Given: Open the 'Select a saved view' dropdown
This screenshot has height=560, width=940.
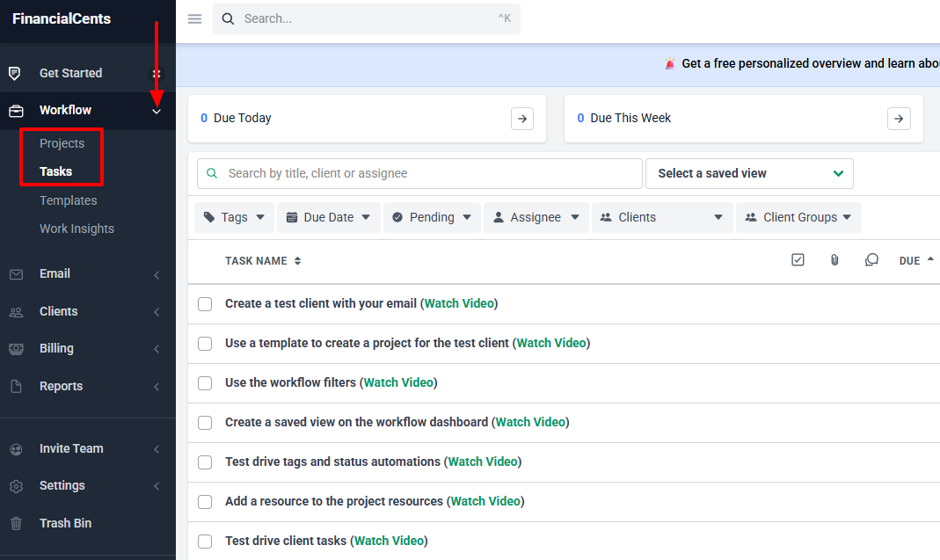Looking at the screenshot, I should [x=749, y=173].
